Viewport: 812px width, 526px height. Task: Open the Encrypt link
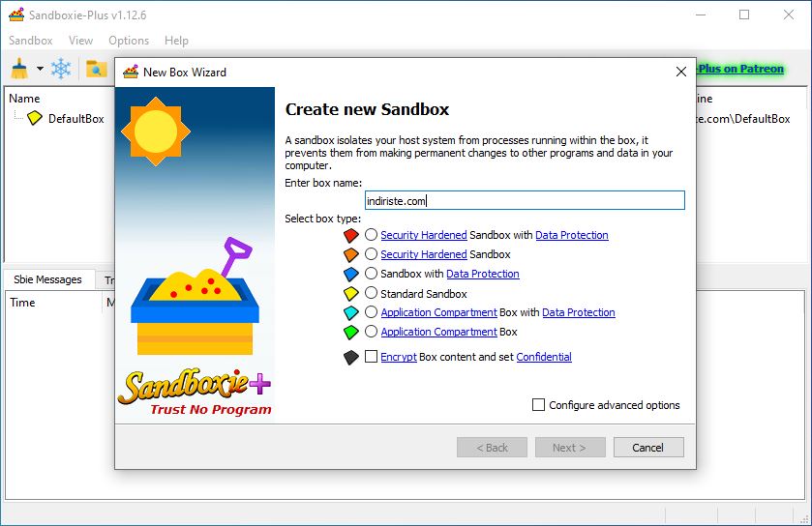pos(399,357)
